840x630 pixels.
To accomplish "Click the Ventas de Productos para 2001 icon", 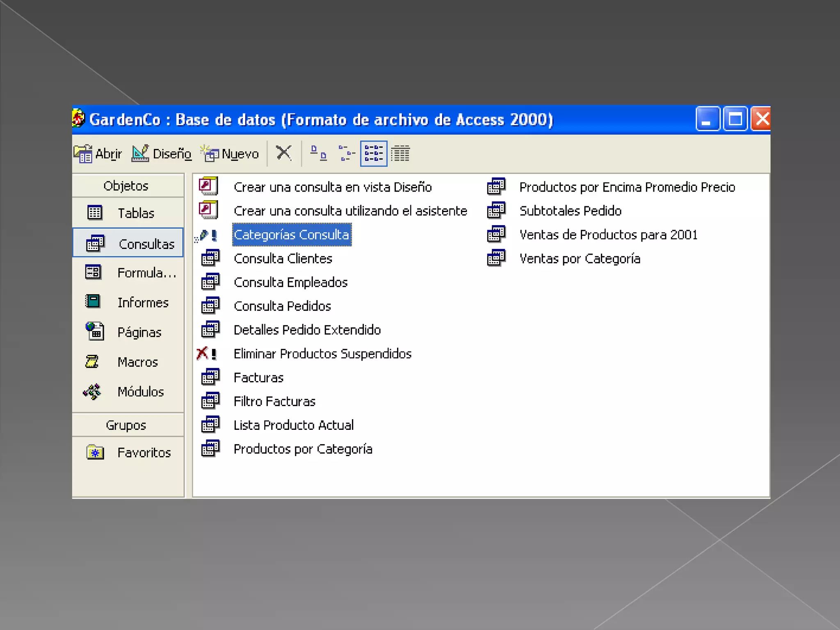I will coord(496,234).
